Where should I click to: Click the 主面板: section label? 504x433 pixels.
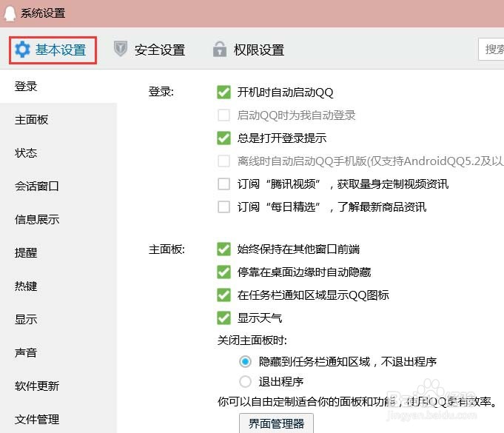point(167,249)
